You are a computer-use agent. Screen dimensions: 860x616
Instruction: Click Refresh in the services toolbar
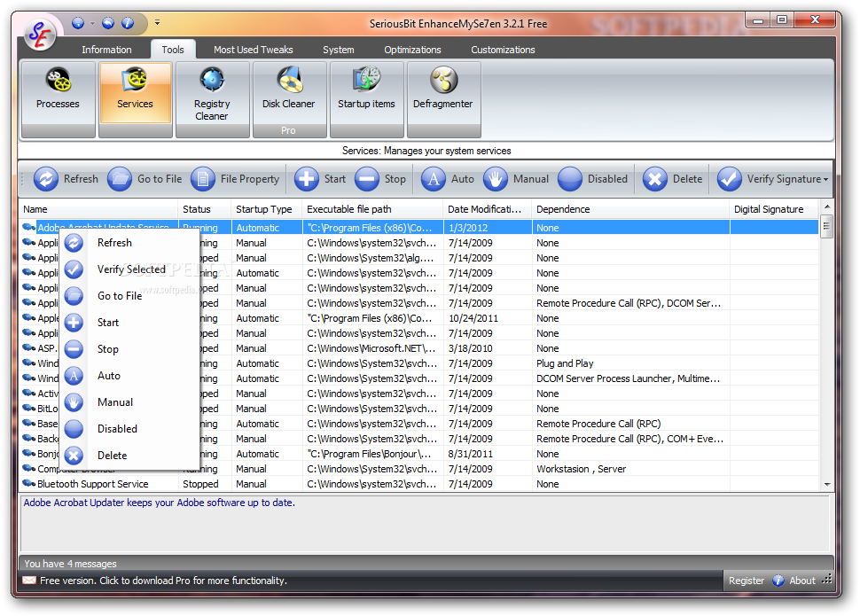point(66,179)
